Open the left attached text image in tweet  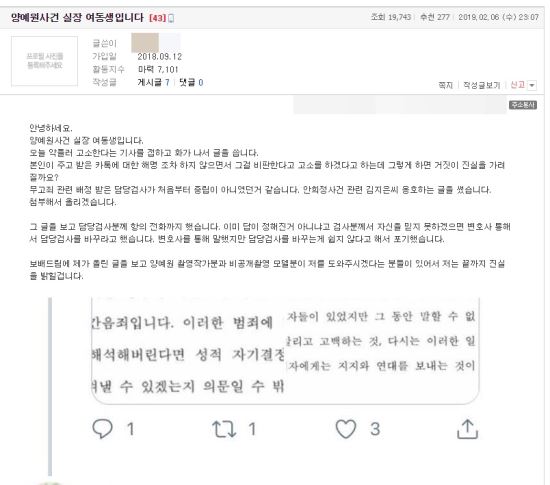click(x=188, y=349)
